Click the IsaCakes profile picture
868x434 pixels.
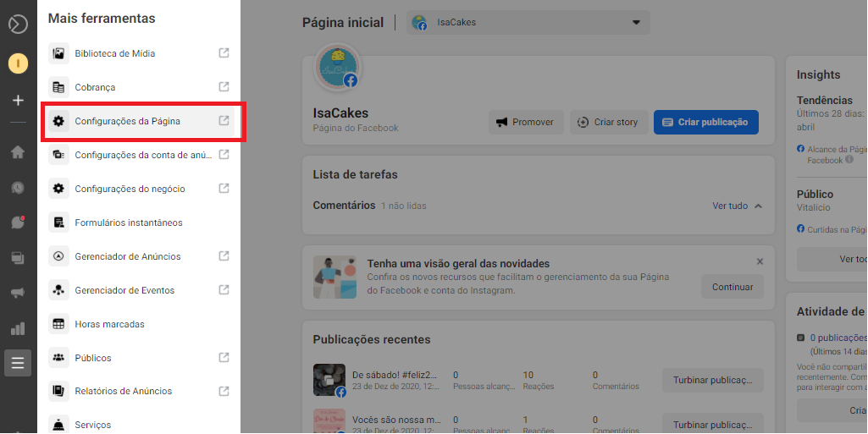(337, 68)
